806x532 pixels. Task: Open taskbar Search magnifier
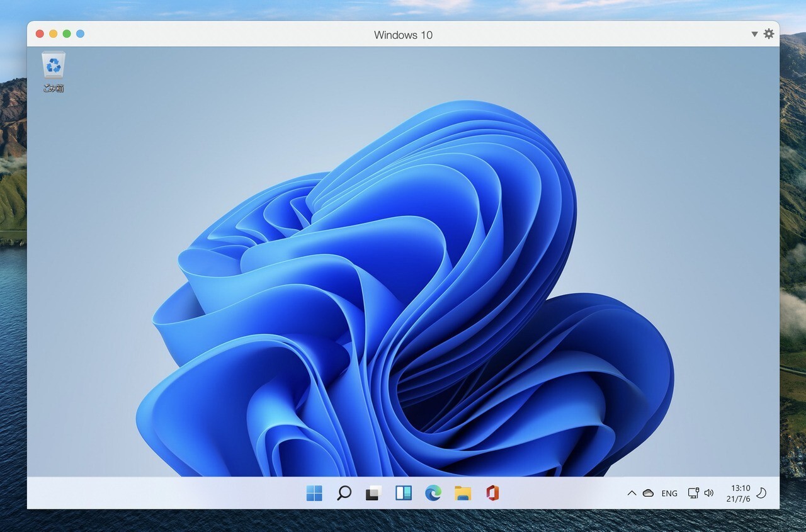pyautogui.click(x=344, y=493)
